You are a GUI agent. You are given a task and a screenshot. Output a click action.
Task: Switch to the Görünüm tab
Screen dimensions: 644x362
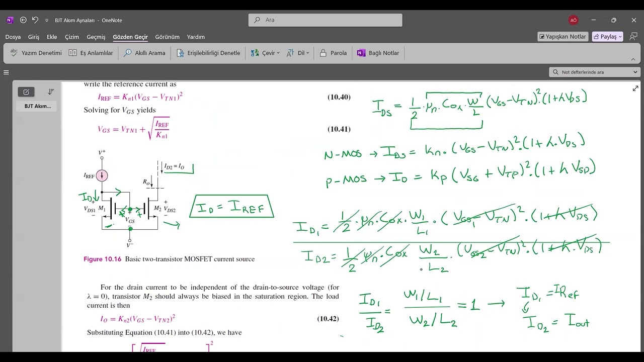167,37
